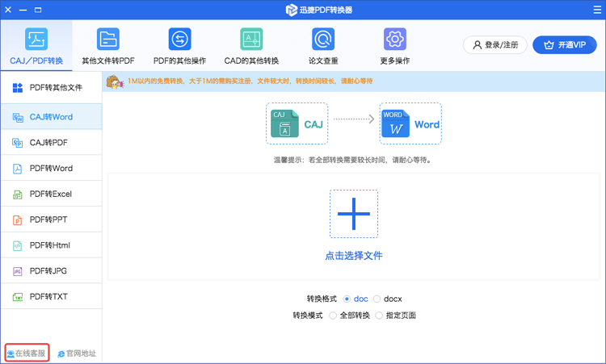The image size is (606, 364).
Task: Select PDF转JPG sidebar label
Action: (x=48, y=271)
